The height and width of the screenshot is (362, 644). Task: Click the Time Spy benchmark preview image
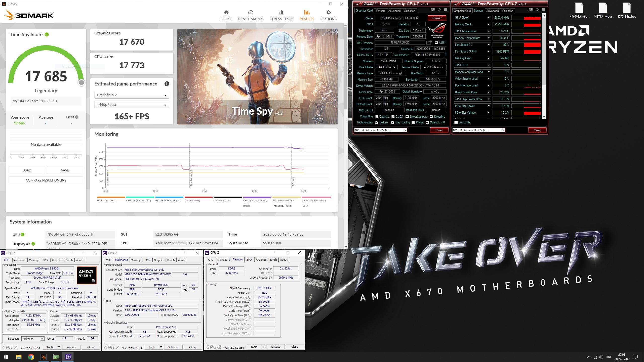click(257, 77)
